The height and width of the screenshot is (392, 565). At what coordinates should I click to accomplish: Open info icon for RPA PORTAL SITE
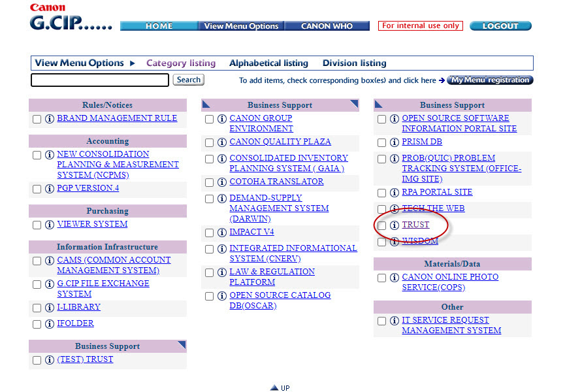click(x=395, y=192)
